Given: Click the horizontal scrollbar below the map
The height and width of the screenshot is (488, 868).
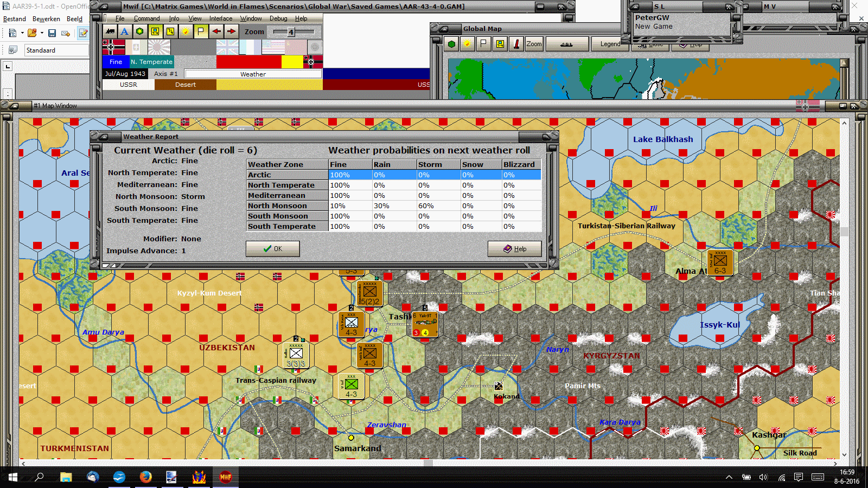Looking at the screenshot, I should pyautogui.click(x=429, y=463).
